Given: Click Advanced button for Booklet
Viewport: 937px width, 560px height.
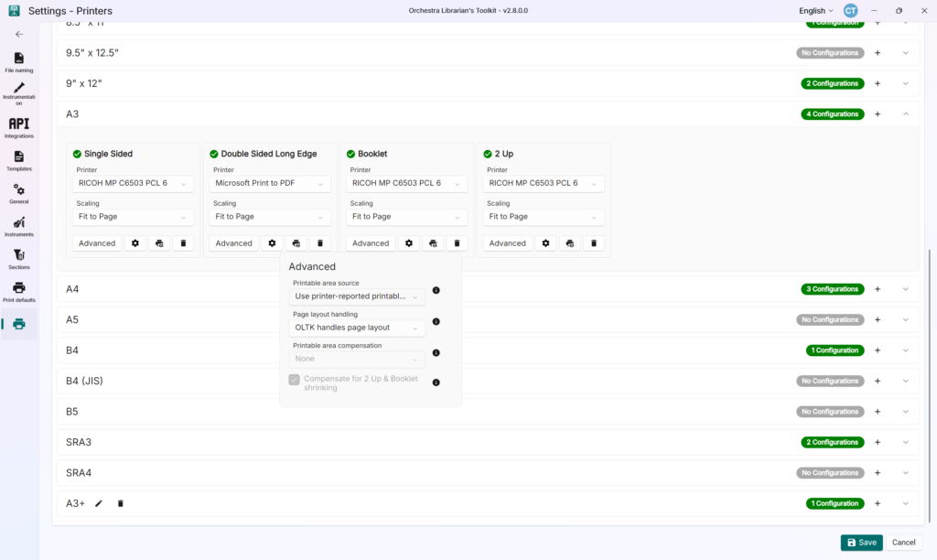Looking at the screenshot, I should point(371,243).
